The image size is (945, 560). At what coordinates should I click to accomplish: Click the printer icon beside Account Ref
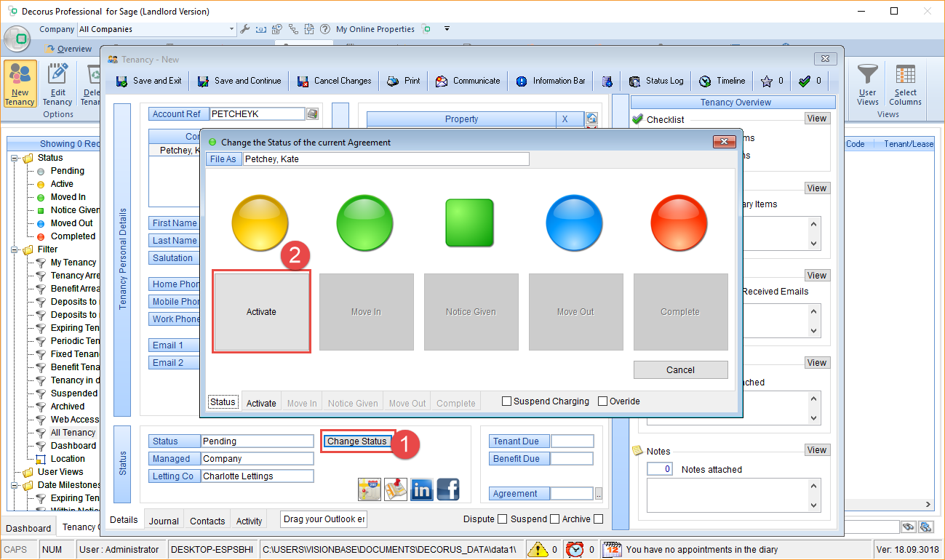[x=312, y=113]
